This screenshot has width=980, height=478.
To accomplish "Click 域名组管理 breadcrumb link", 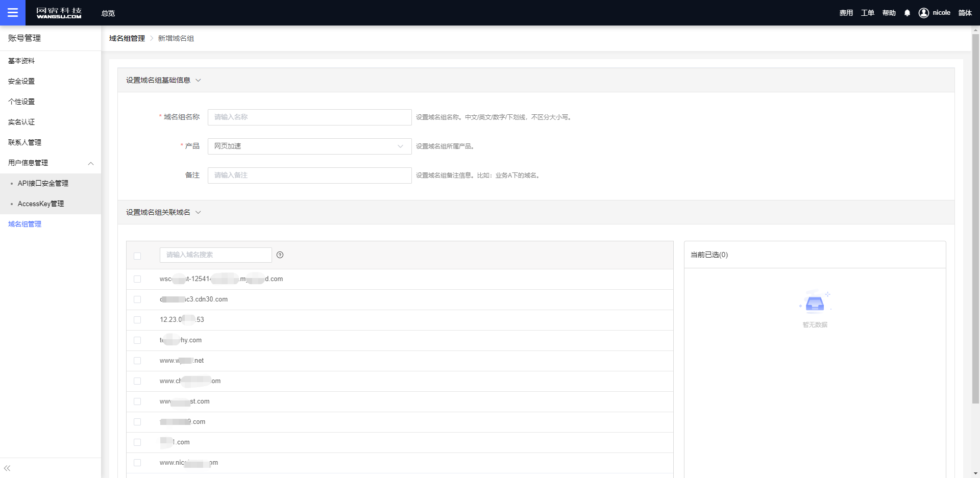I will point(127,38).
